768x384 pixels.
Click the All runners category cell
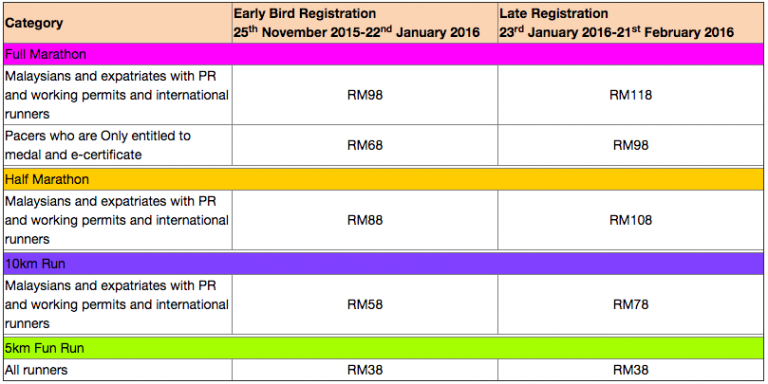tap(118, 370)
